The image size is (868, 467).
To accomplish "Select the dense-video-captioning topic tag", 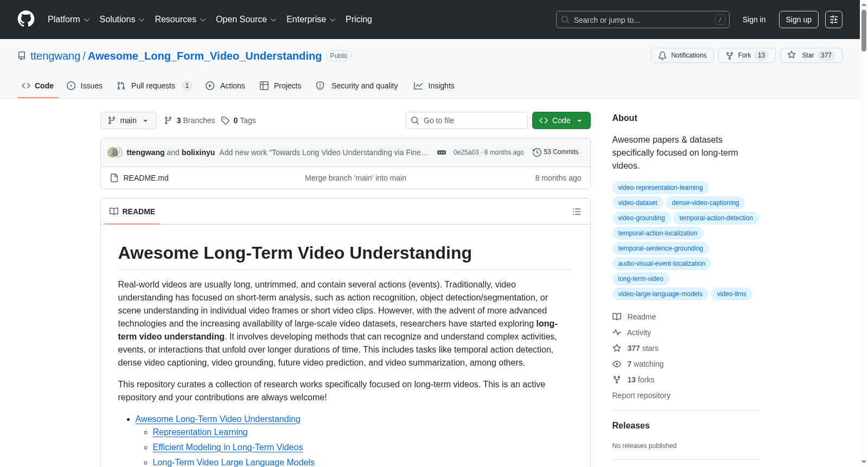I will point(705,203).
